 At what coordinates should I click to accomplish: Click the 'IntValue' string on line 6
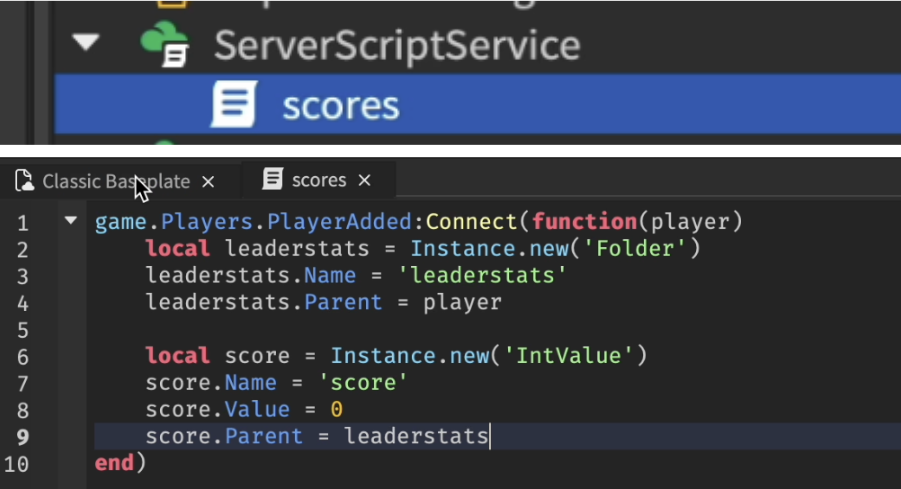point(568,356)
